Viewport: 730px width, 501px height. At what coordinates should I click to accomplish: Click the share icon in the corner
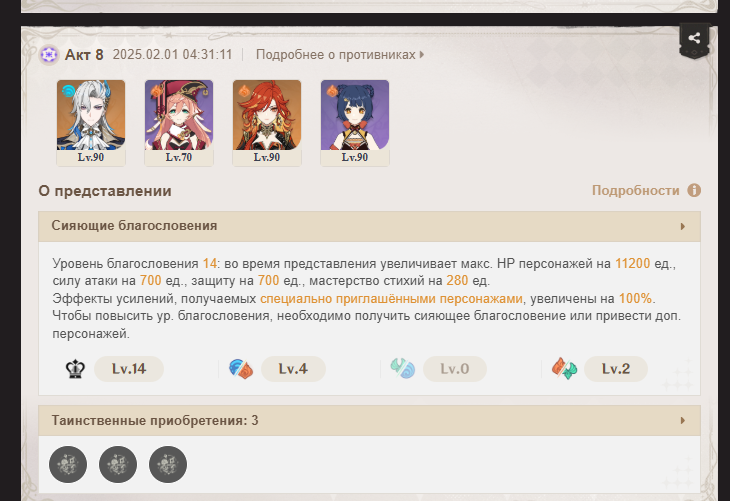click(694, 38)
